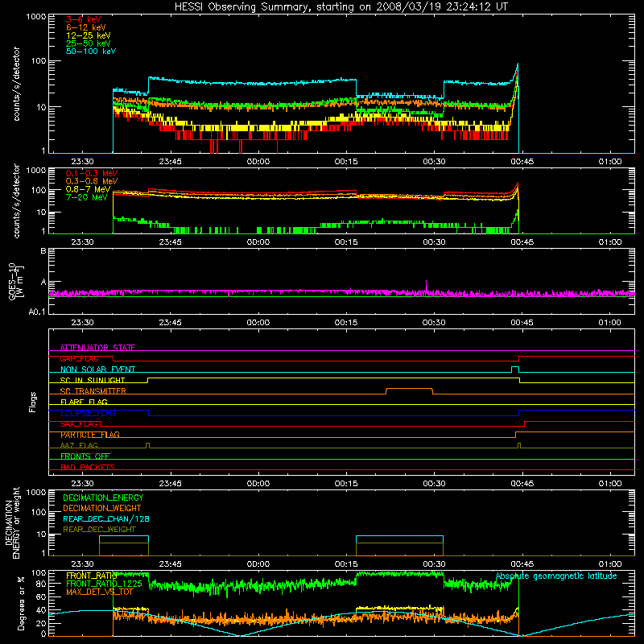The image size is (644, 644).
Task: Select the 12-25 keV legend label
Action: click(89, 35)
